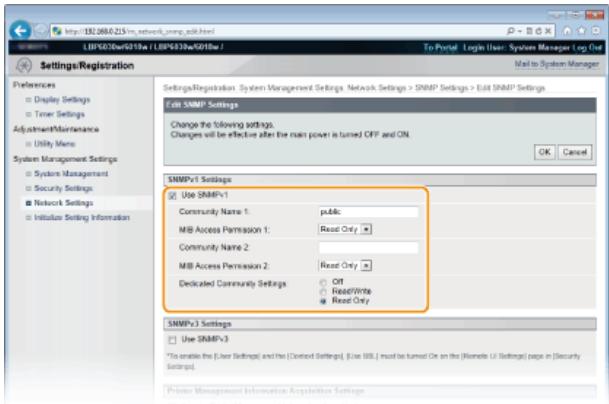Click the address bar search magnifier icon
This screenshot has width=609, height=404.
point(511,31)
